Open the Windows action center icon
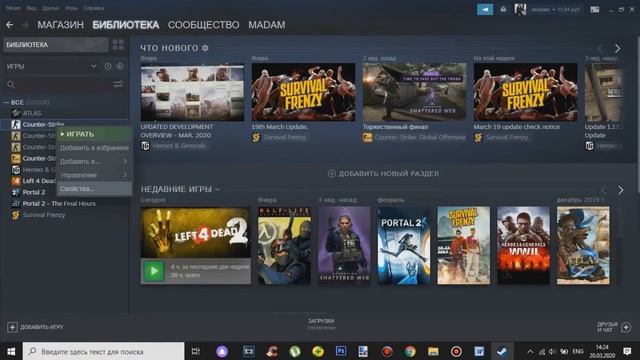Image resolution: width=640 pixels, height=360 pixels. [627, 351]
